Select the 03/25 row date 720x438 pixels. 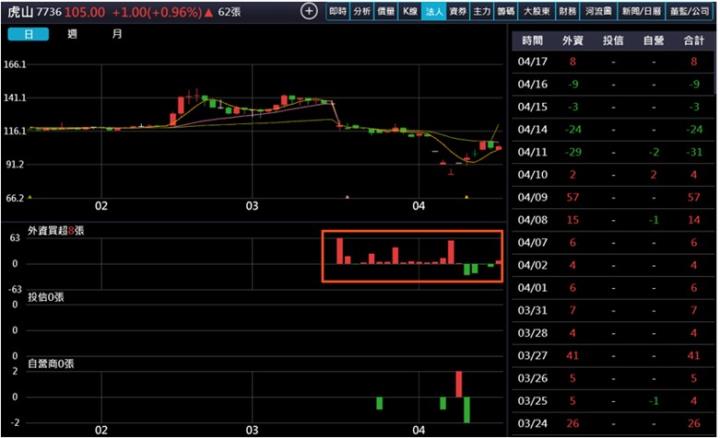click(533, 401)
